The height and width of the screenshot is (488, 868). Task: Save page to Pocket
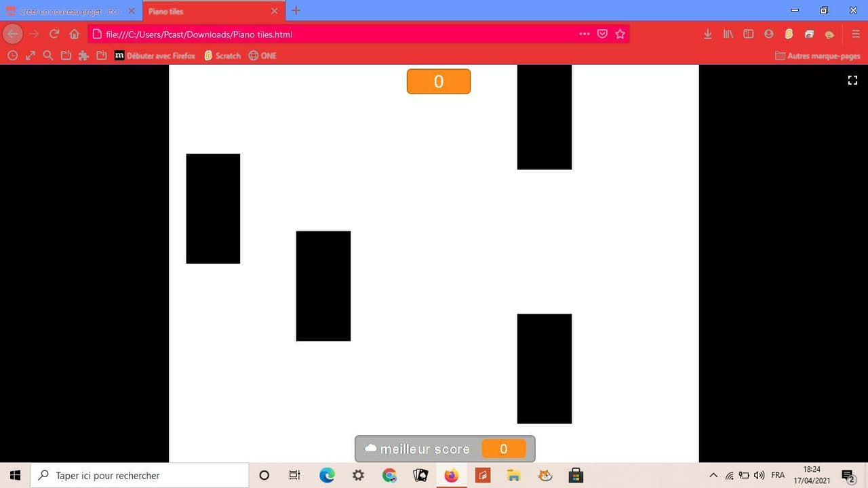click(x=602, y=34)
